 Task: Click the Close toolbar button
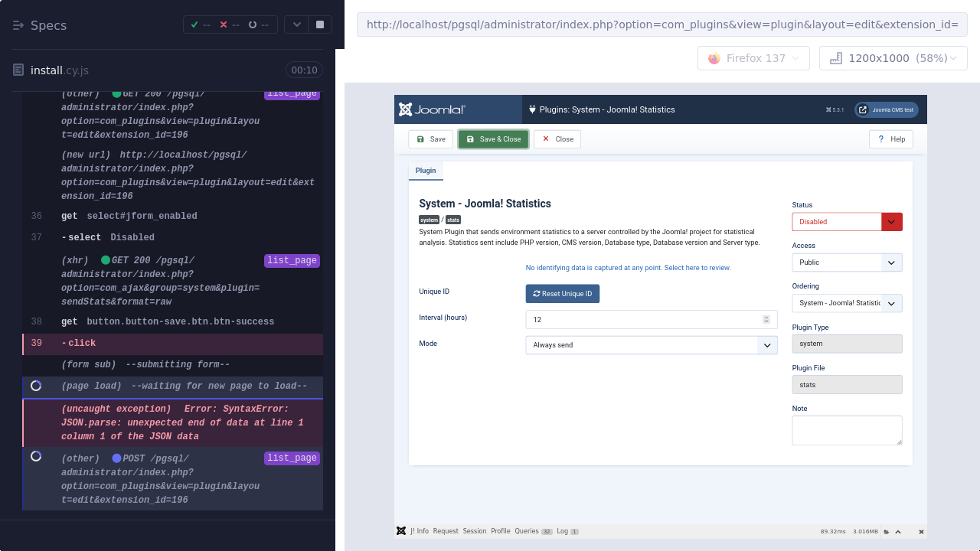(557, 139)
